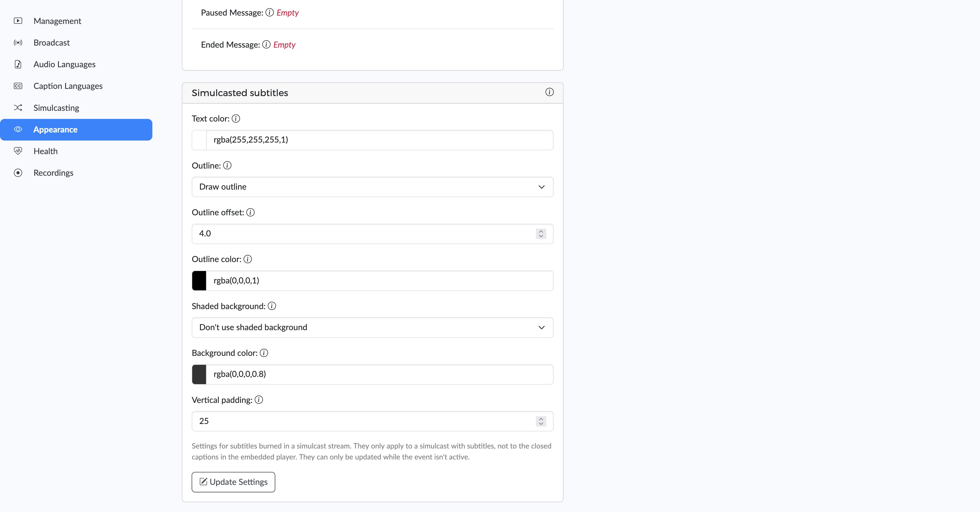Image resolution: width=980 pixels, height=512 pixels.
Task: Click the black Outline color swatch
Action: [199, 281]
